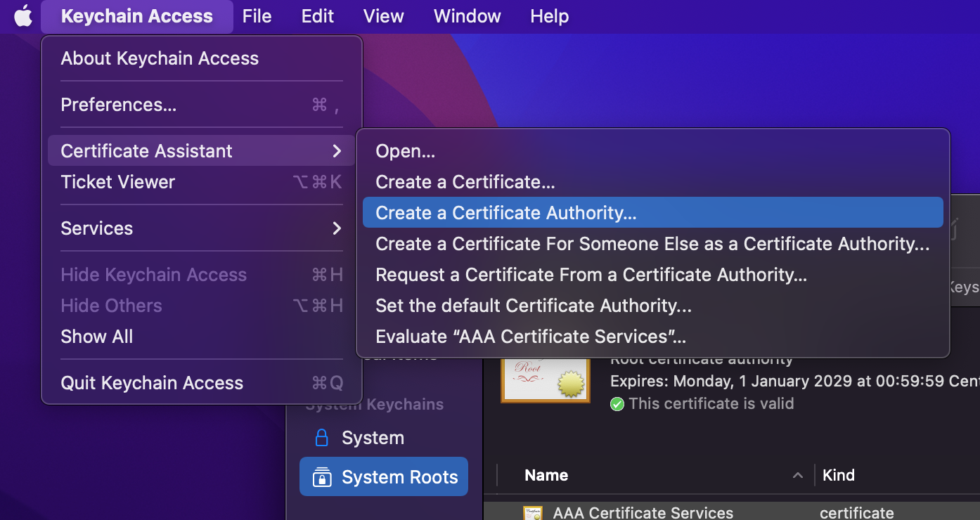Toggle Name column sort order arrow
The height and width of the screenshot is (520, 980).
coord(797,476)
